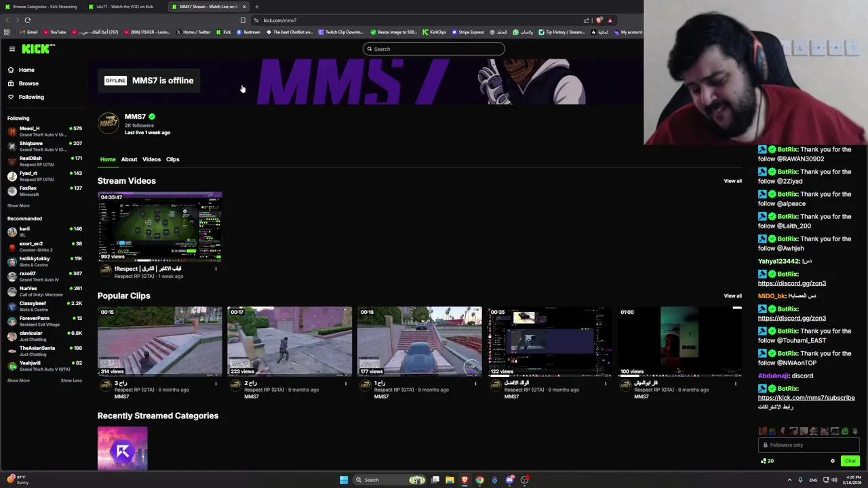Open the KickClips bookmark
868x488 pixels.
(x=434, y=32)
